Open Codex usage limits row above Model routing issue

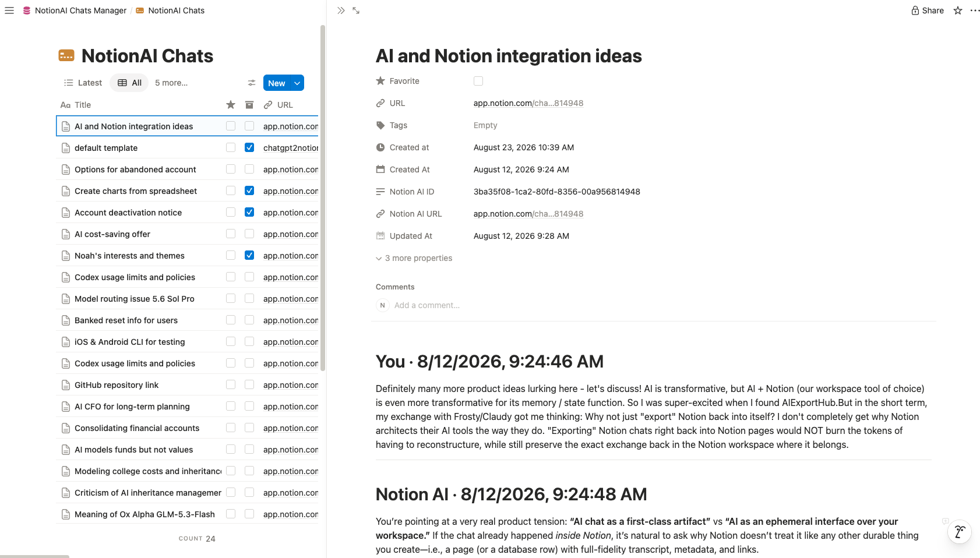click(x=135, y=277)
